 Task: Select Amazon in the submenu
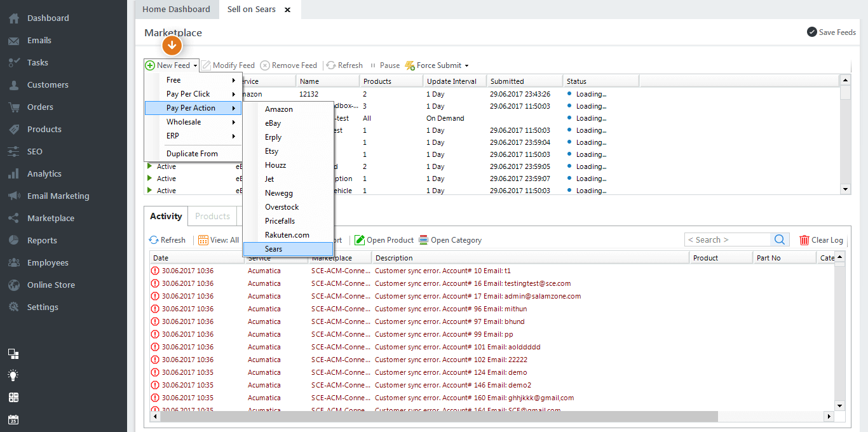click(288, 109)
